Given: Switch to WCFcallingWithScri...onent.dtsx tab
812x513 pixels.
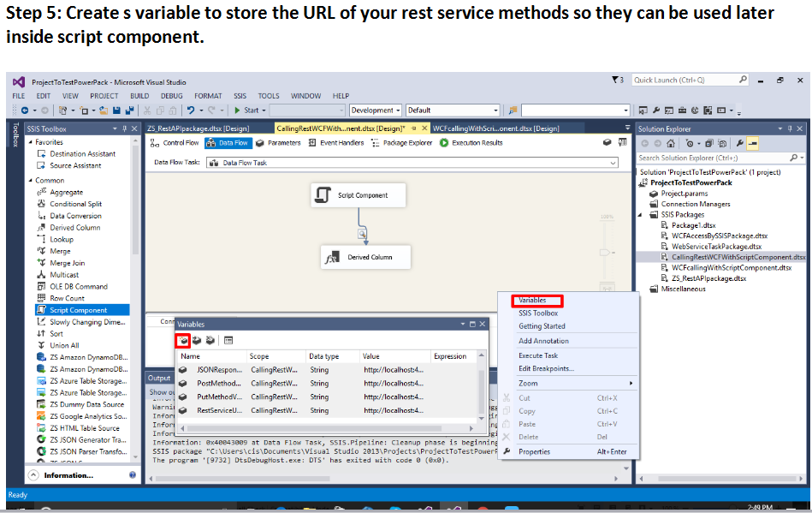Looking at the screenshot, I should pyautogui.click(x=496, y=128).
